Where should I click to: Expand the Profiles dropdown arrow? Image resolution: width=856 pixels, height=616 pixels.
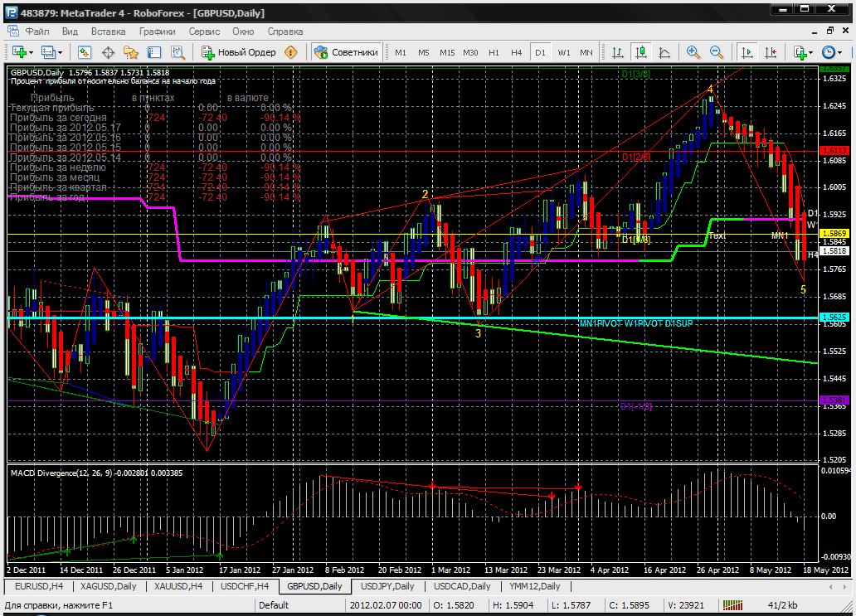pos(60,53)
